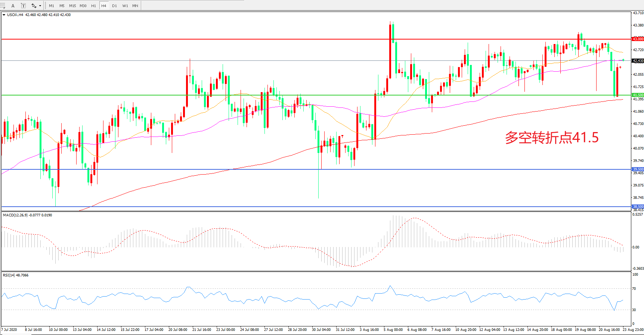The width and height of the screenshot is (644, 335).
Task: Select the Text tool (A)
Action: click(x=13, y=6)
